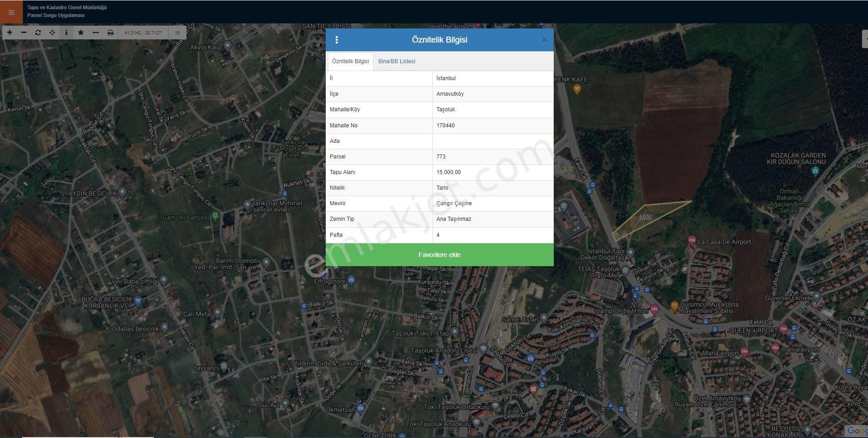Select the Gamzeli bahçesi green marker

215,216
